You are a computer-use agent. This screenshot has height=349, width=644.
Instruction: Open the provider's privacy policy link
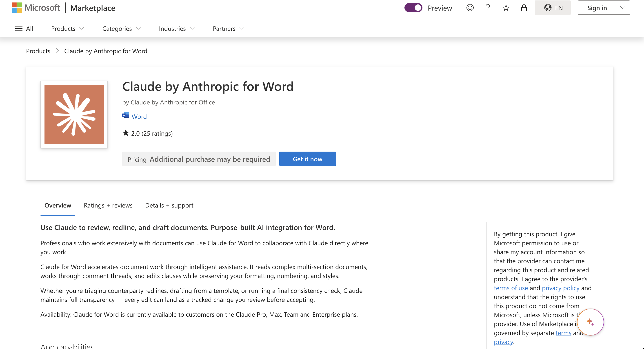(x=560, y=288)
